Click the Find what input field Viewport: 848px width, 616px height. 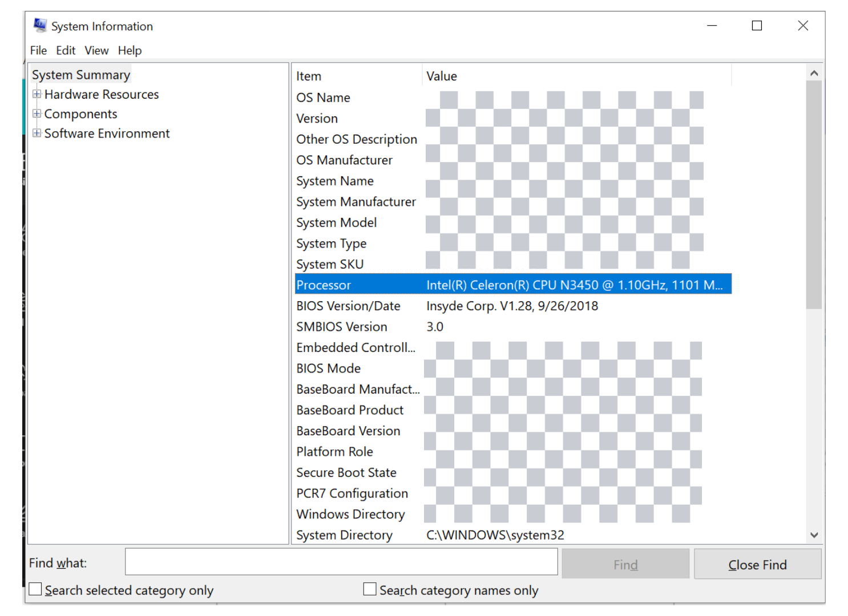[341, 562]
